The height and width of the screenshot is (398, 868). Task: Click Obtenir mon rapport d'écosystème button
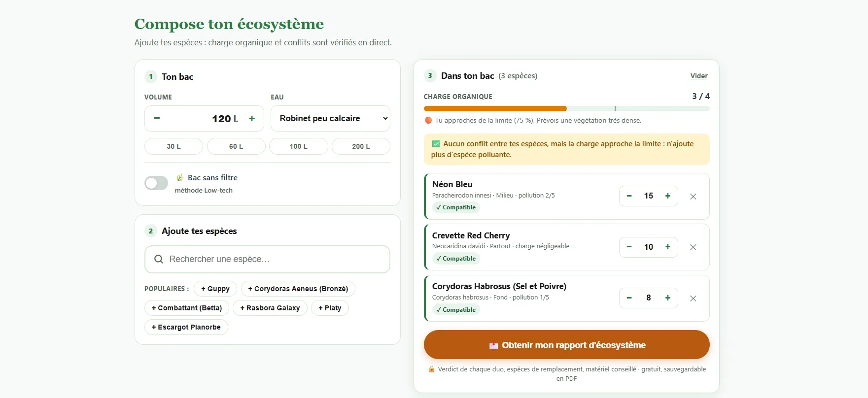coord(566,345)
